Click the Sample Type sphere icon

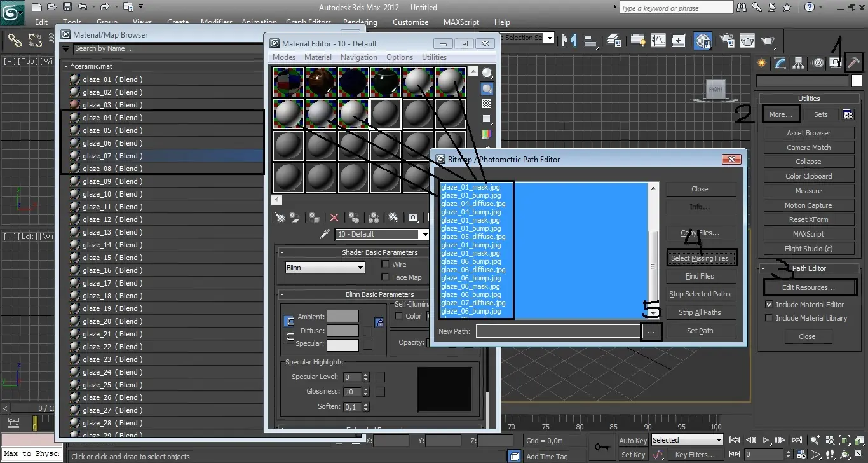pos(487,73)
